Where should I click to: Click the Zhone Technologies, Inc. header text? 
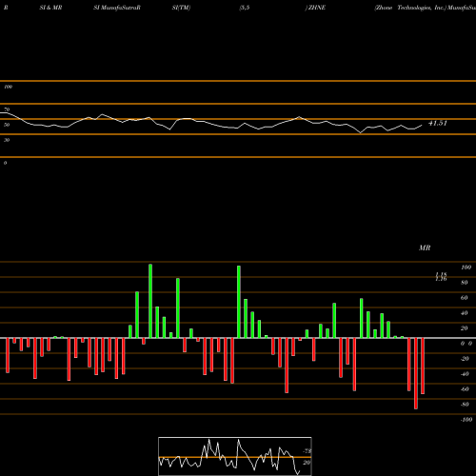(x=410, y=8)
